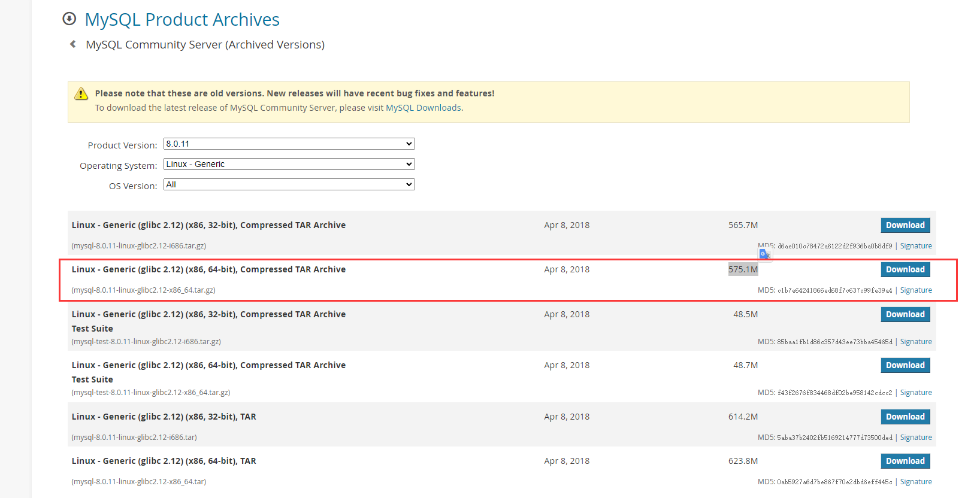Open the Operating System dropdown showing Linux - Generic
The height and width of the screenshot is (498, 980).
pos(289,164)
